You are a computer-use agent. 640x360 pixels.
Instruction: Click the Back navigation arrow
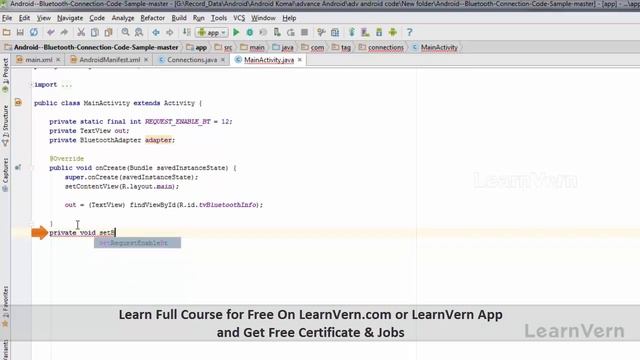[156, 32]
